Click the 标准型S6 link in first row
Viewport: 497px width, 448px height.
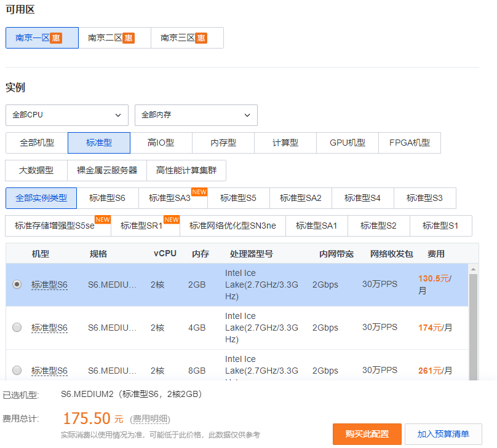tap(49, 285)
